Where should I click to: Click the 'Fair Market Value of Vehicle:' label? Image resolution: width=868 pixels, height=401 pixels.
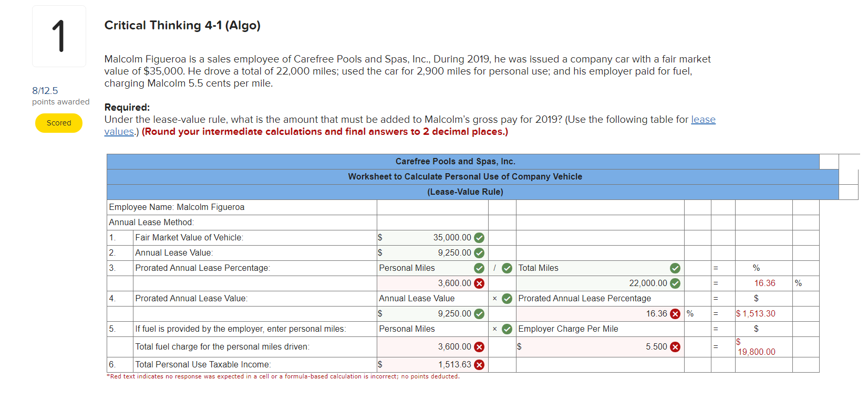pos(189,238)
